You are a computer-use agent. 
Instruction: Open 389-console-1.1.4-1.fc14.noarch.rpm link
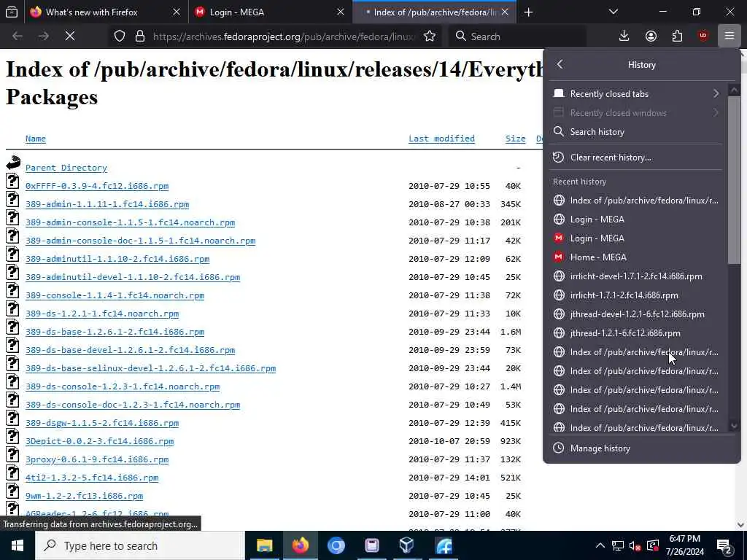click(x=115, y=295)
